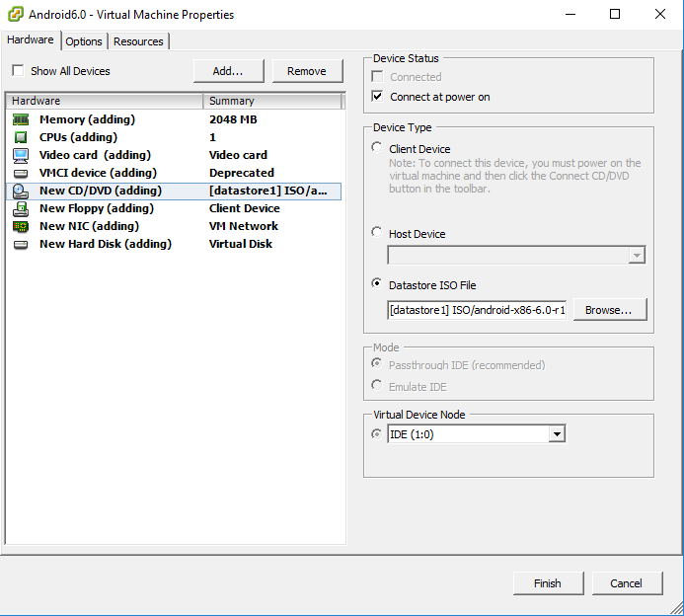Sort by the Summary column header
Screen dimensions: 684x616
pos(272,101)
